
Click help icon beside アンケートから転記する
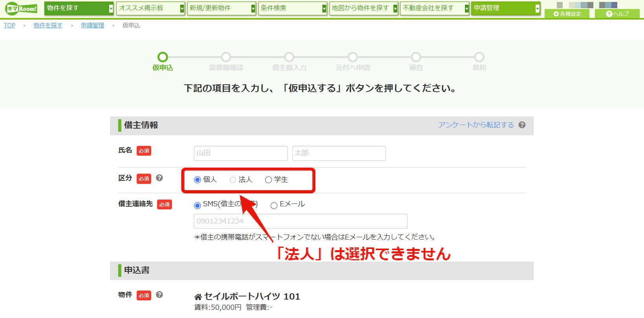point(522,125)
